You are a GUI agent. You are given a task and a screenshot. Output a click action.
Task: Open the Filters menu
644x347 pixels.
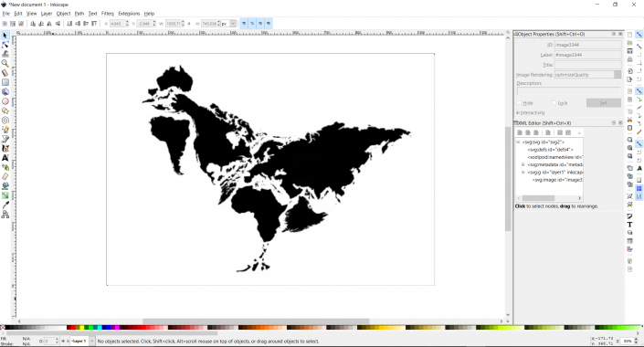(108, 14)
